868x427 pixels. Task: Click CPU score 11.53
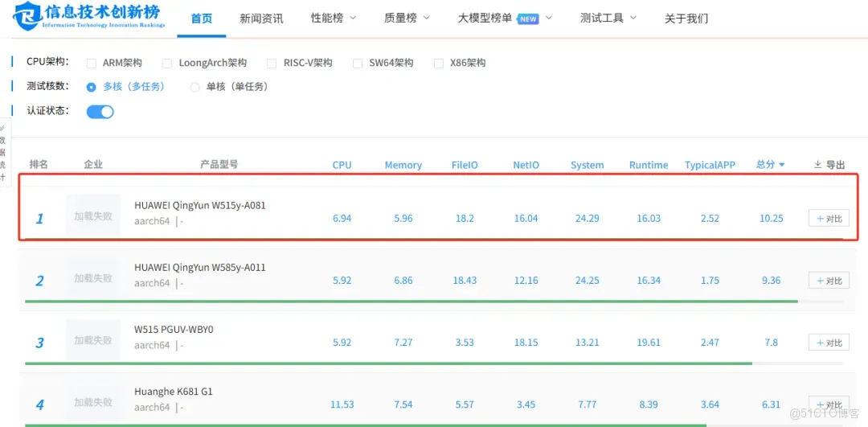pos(342,404)
